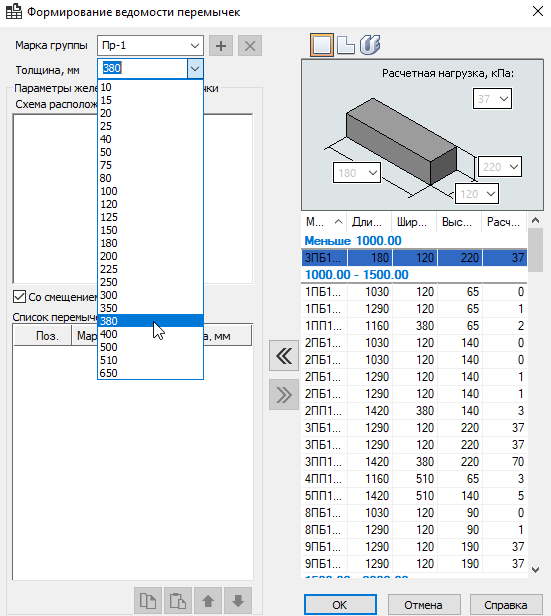Move lintel up in the list

[x=208, y=601]
